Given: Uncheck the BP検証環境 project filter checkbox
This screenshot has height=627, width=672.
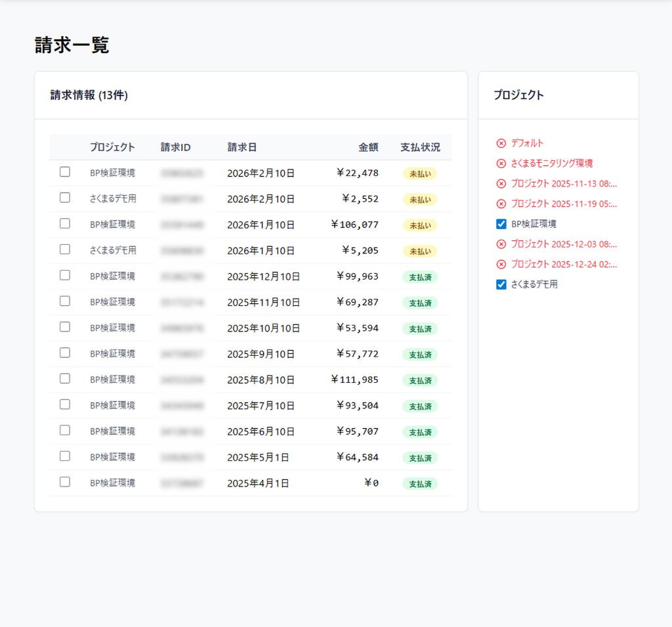Looking at the screenshot, I should [501, 224].
